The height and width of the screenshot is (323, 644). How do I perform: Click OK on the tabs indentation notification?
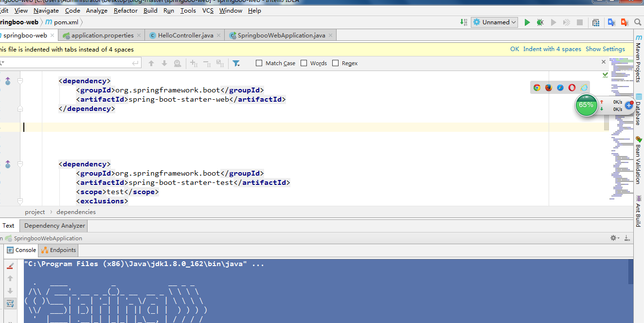[515, 49]
